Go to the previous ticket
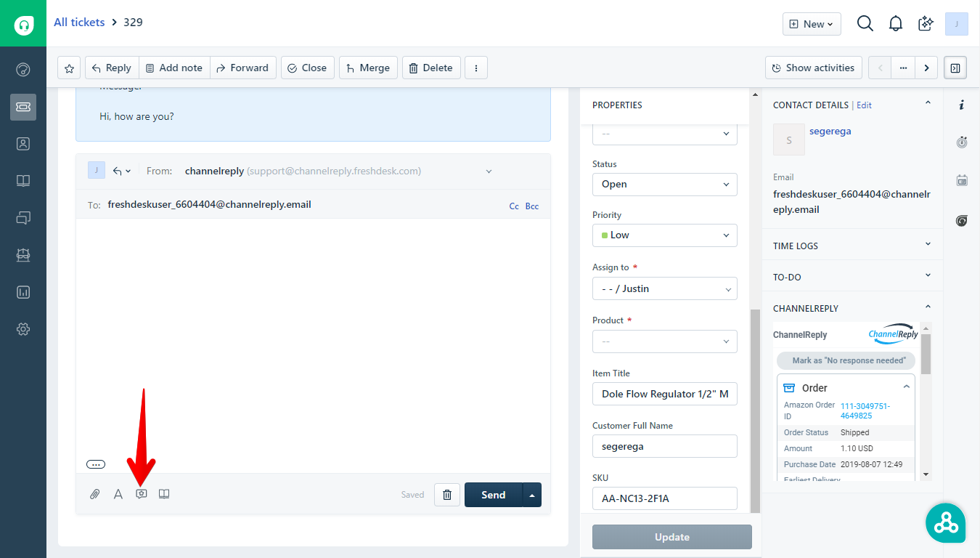The height and width of the screenshot is (558, 980). (x=880, y=68)
